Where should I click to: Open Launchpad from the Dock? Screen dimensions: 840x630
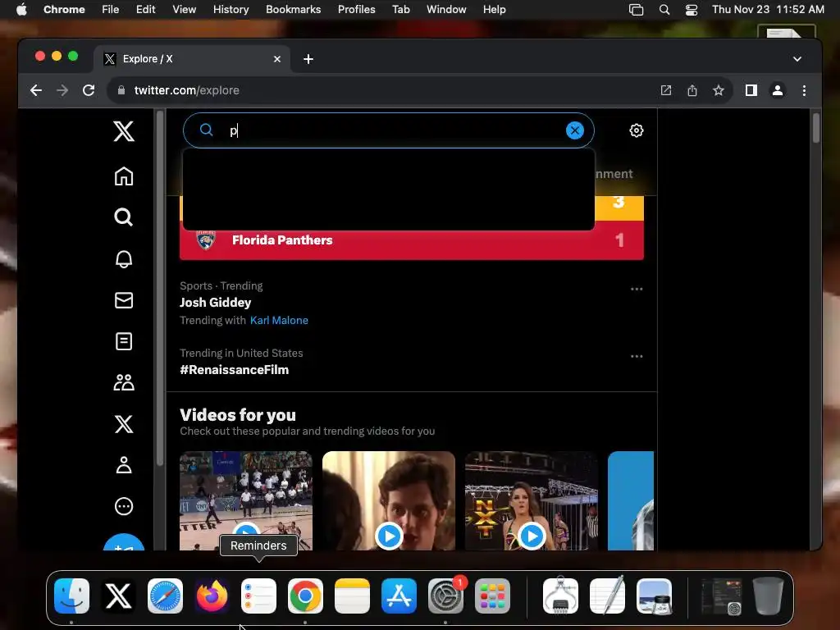(492, 596)
